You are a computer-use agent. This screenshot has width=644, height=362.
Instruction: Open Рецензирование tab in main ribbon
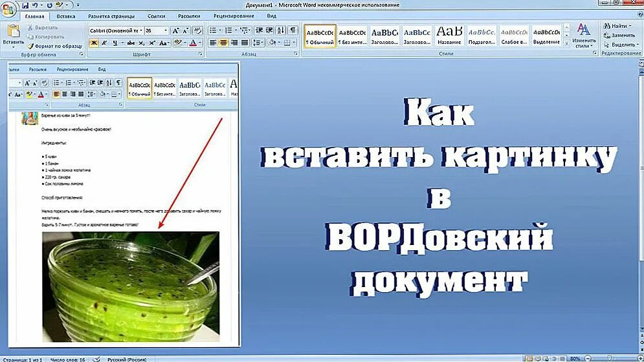coord(234,16)
